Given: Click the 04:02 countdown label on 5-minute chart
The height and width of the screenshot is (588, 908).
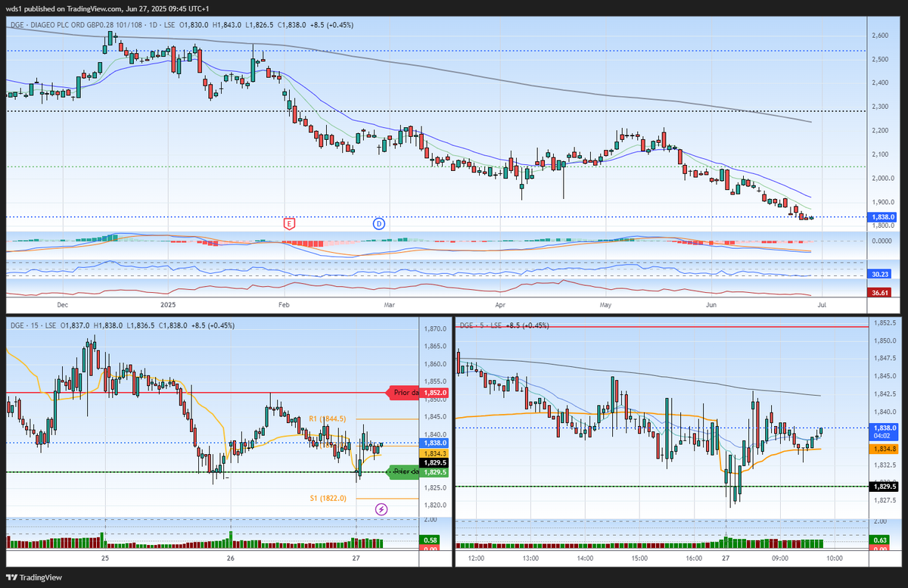Looking at the screenshot, I should [883, 435].
